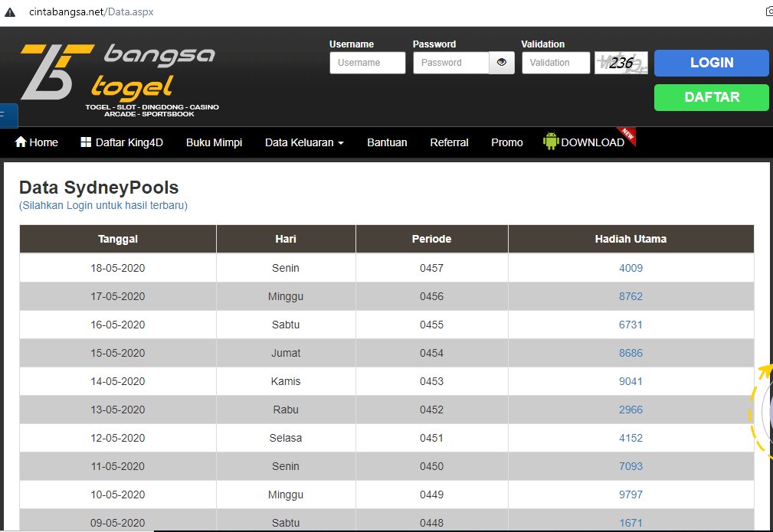Image resolution: width=773 pixels, height=532 pixels.
Task: Open the Promo menu item
Action: 507,142
